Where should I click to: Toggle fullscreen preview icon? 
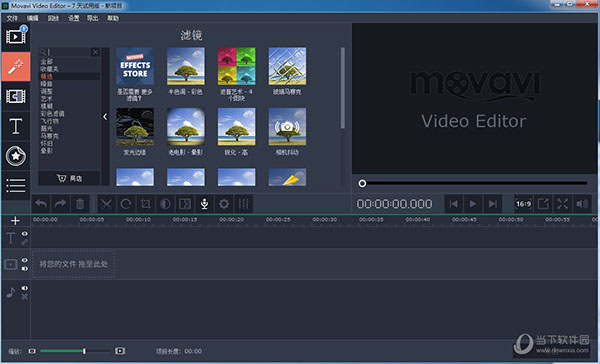point(562,204)
